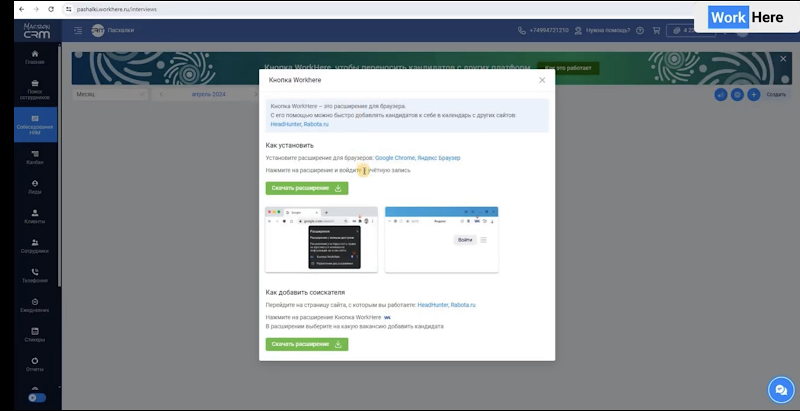Click the browser back arrow

pos(21,9)
